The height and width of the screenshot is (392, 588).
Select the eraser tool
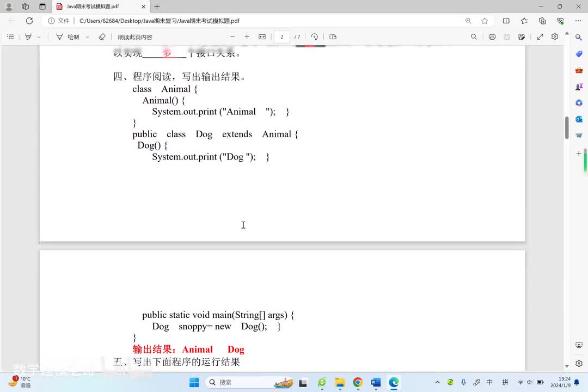click(102, 37)
